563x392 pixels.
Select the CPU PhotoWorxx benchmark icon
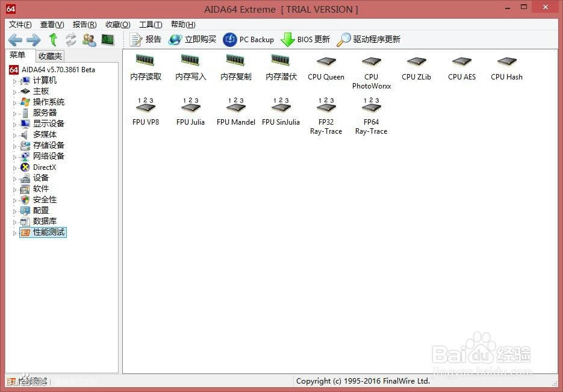pyautogui.click(x=372, y=72)
